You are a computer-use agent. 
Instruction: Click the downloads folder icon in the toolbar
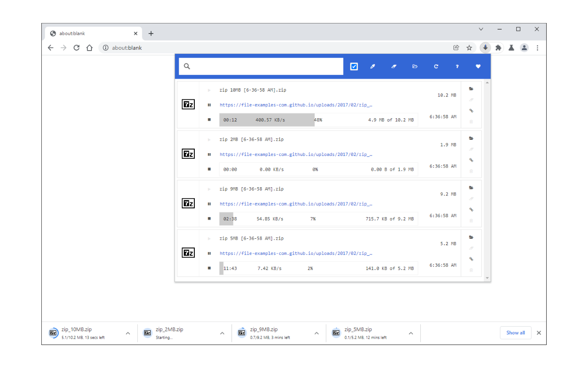tap(415, 66)
